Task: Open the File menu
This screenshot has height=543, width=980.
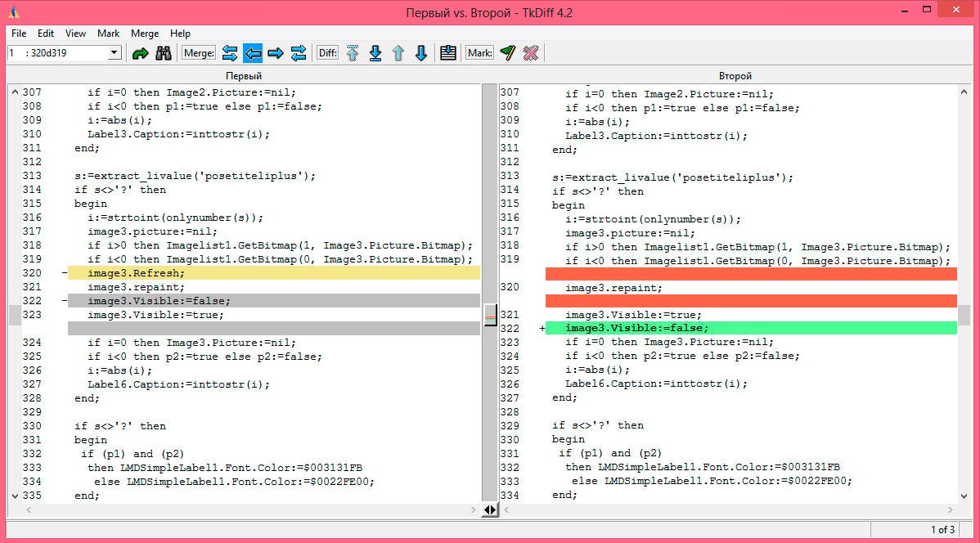Action: [x=18, y=34]
